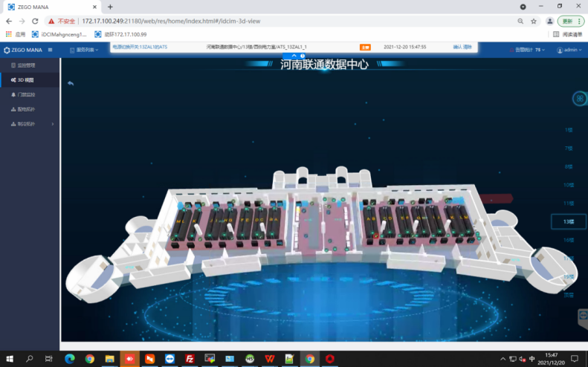Screen dimensions: 588x367
Task: Select 3D 视图 sidebar item
Action: tap(26, 79)
